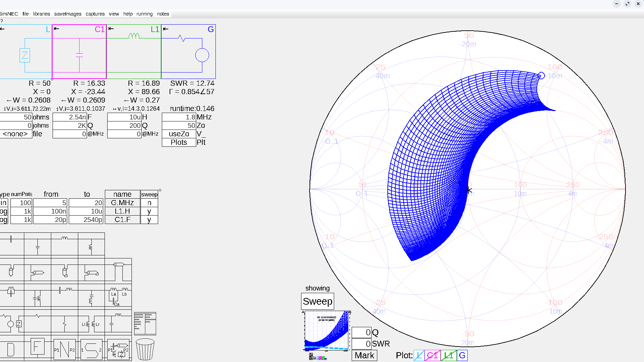Open the Plots selector under generator
This screenshot has height=362, width=644.
179,142
